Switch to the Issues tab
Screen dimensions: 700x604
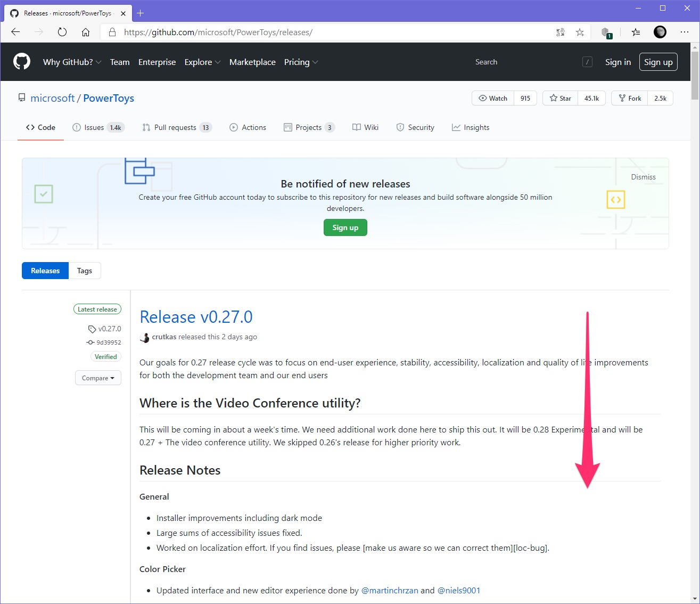[x=98, y=127]
